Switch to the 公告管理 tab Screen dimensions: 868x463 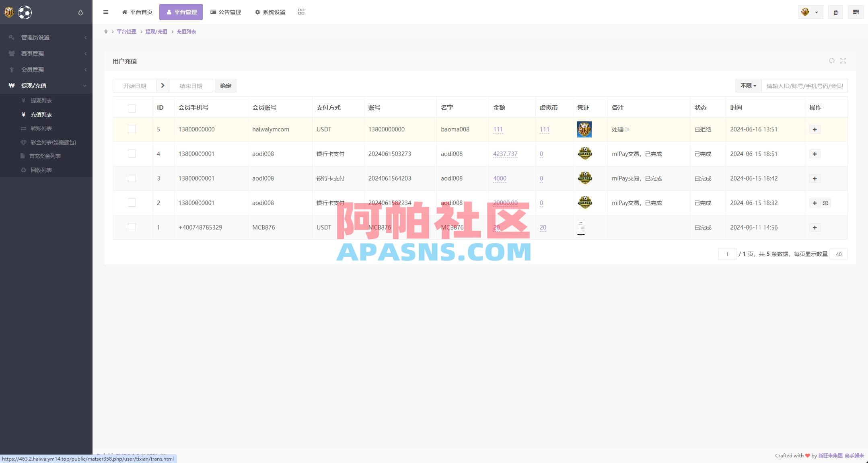coord(226,12)
